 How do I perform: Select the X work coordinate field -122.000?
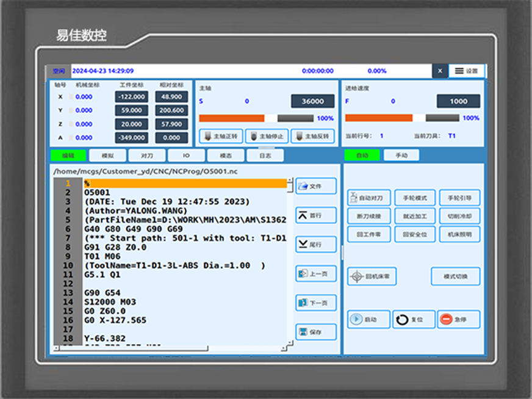tap(131, 96)
